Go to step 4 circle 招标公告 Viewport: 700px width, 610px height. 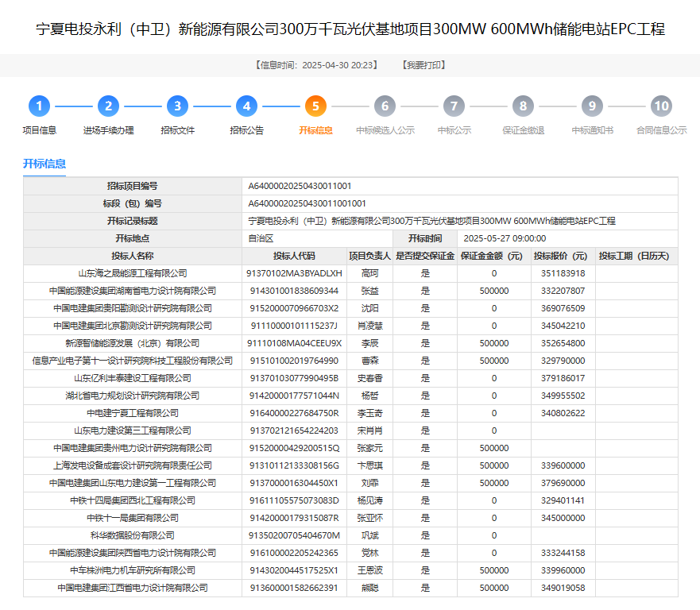coord(246,106)
